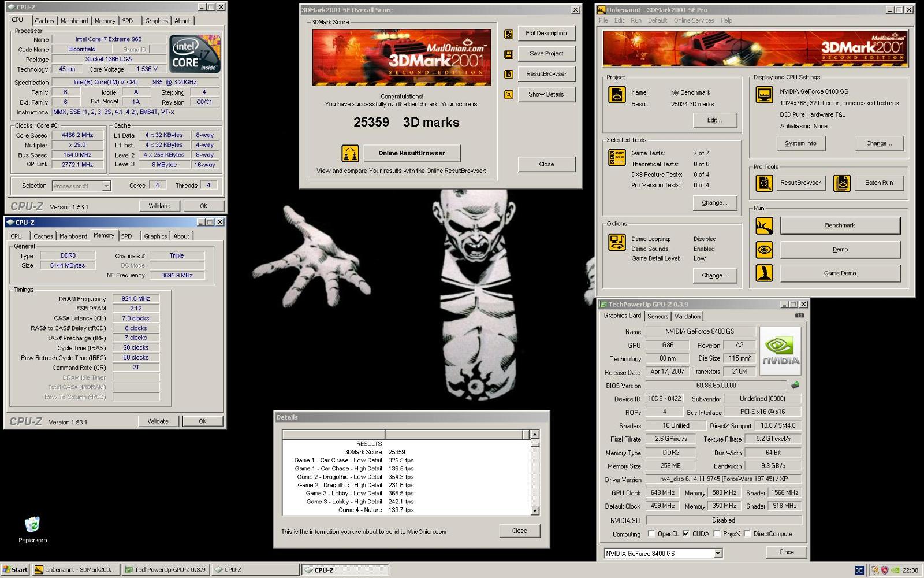Screen dimensions: 924x578
Task: Click Close in the Details window
Action: coord(519,531)
